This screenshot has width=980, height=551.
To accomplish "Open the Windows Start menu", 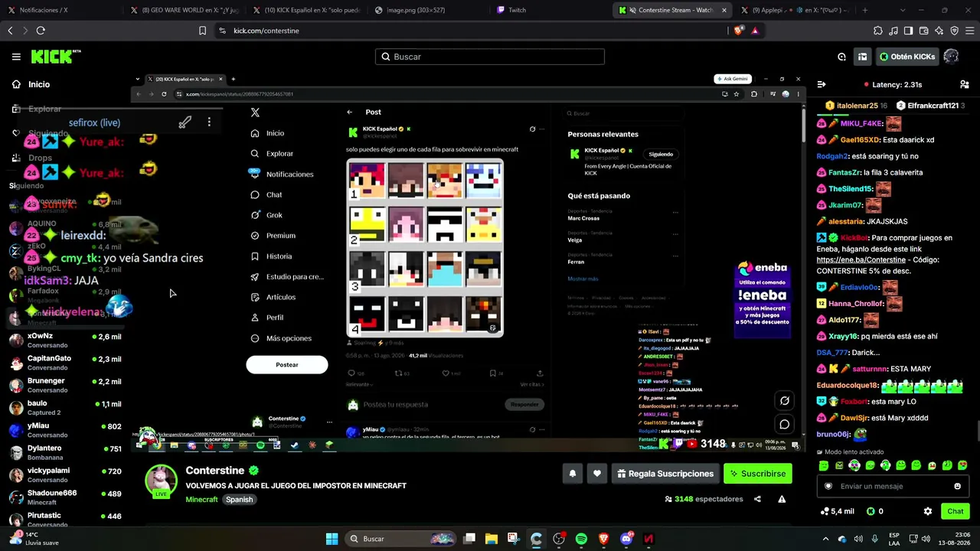I will click(332, 539).
